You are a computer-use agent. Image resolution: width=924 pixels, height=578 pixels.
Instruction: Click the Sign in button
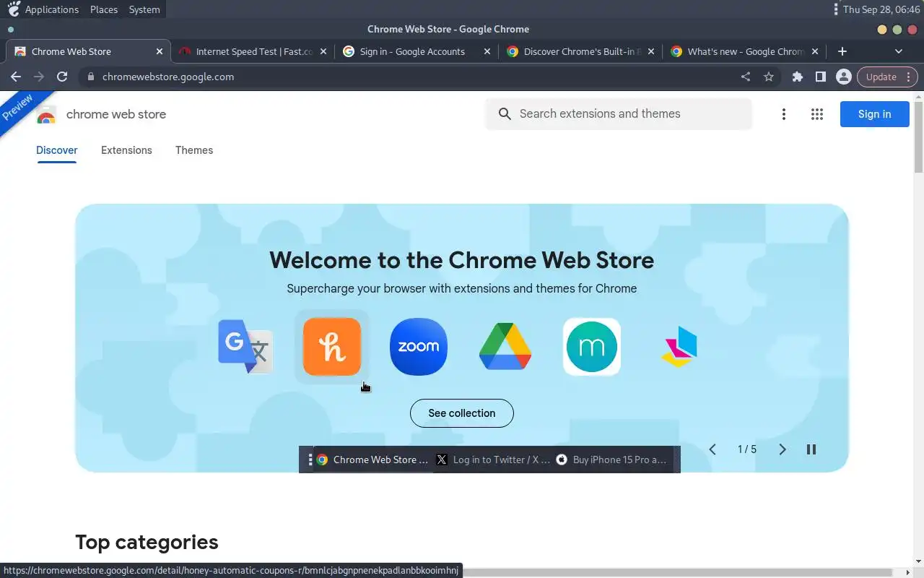point(874,114)
